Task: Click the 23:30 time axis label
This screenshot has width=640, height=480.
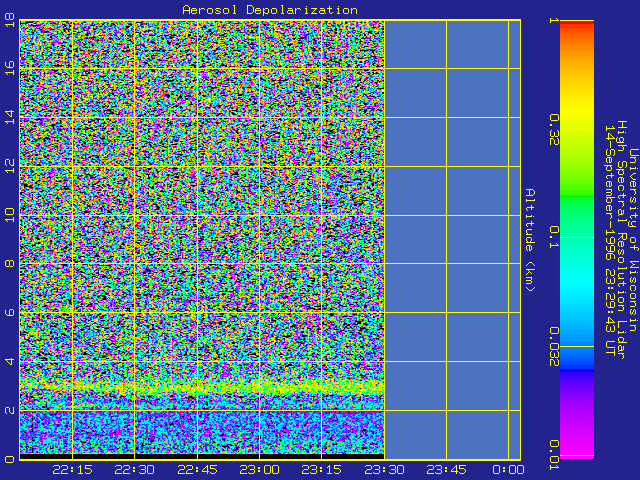Action: 384,470
